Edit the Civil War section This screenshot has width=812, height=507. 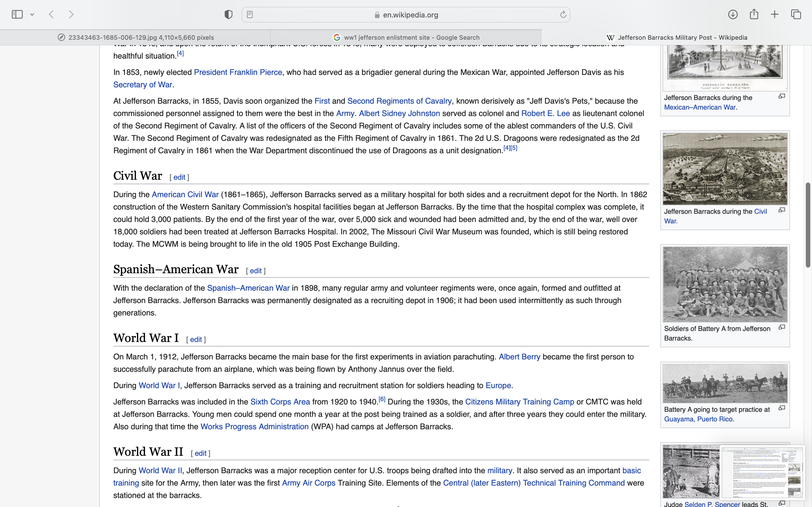179,177
